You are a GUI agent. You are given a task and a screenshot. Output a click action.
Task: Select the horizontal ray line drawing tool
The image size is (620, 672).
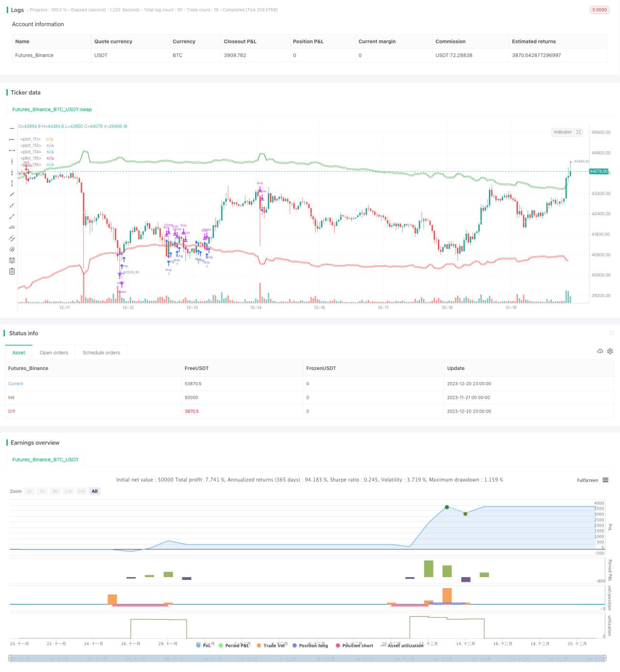coord(12,139)
